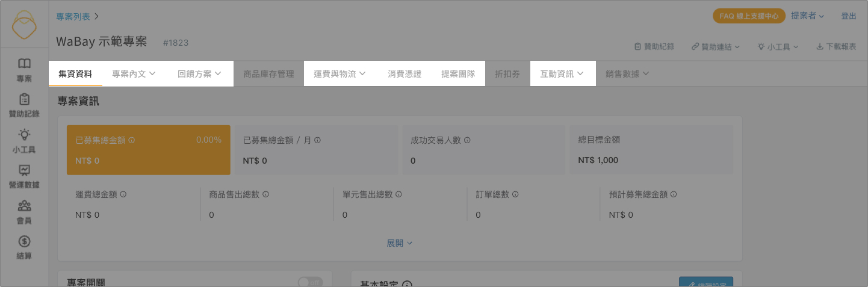Click the 0.00% progress value
Screen dimensions: 868x287
coord(209,140)
